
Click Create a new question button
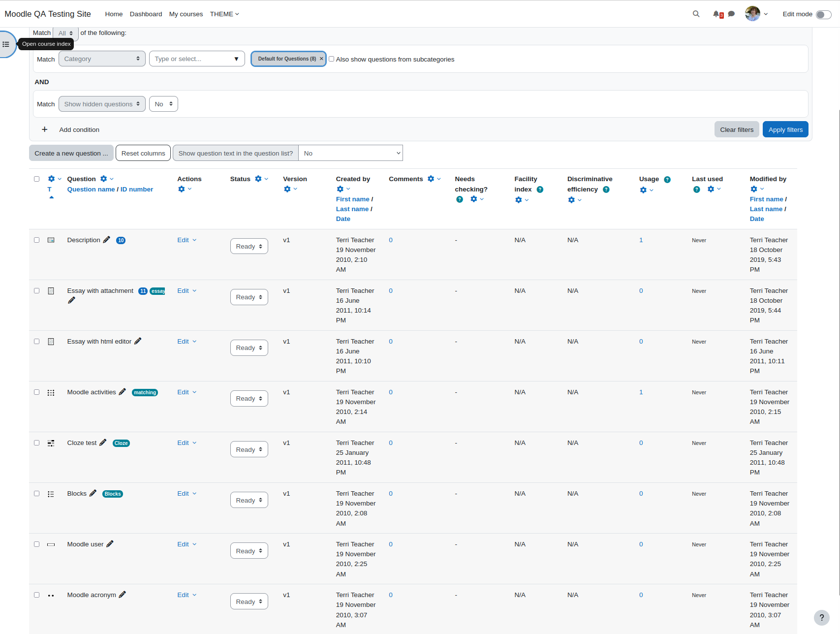click(71, 153)
